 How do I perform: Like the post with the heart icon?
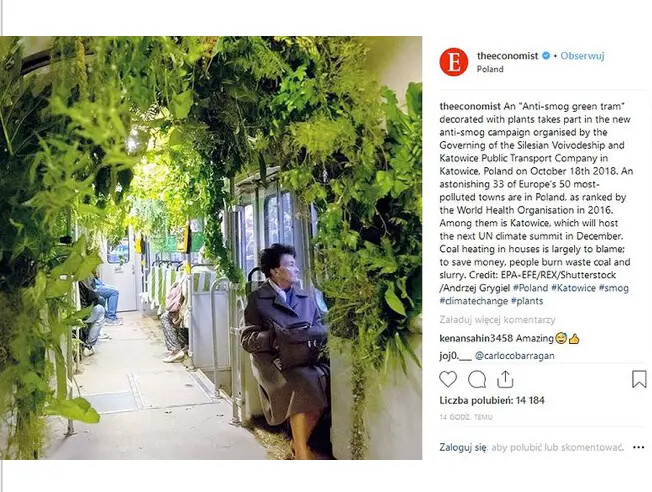pyautogui.click(x=448, y=379)
